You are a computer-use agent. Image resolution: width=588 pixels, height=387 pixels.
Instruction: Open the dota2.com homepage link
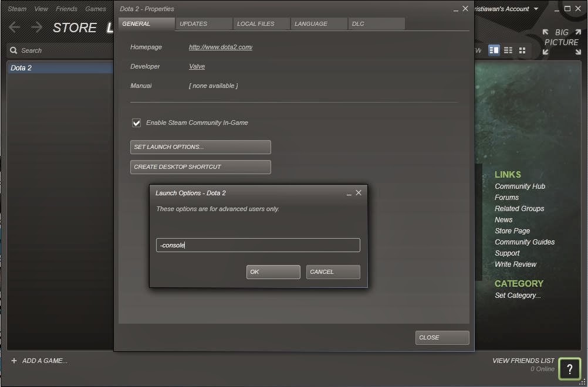221,47
